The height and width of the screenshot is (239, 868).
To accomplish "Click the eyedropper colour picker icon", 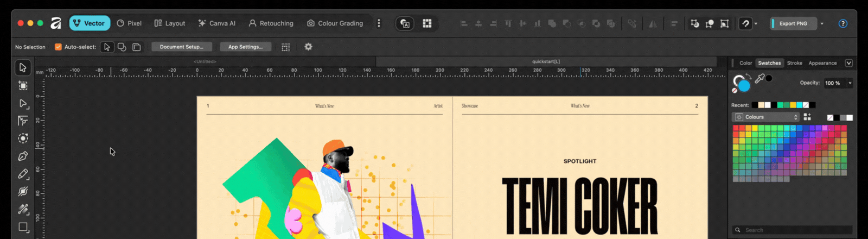I will tap(759, 79).
